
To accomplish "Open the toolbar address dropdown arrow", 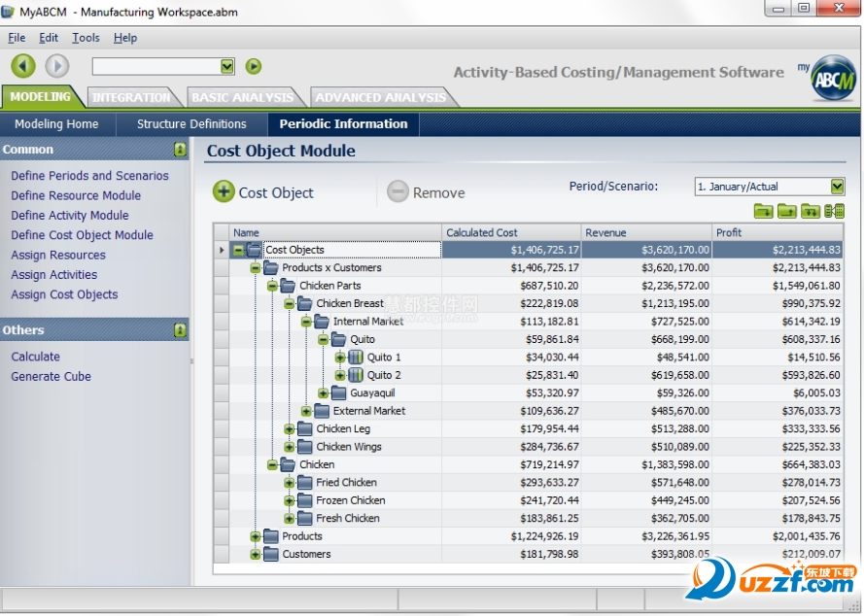I will click(x=227, y=67).
